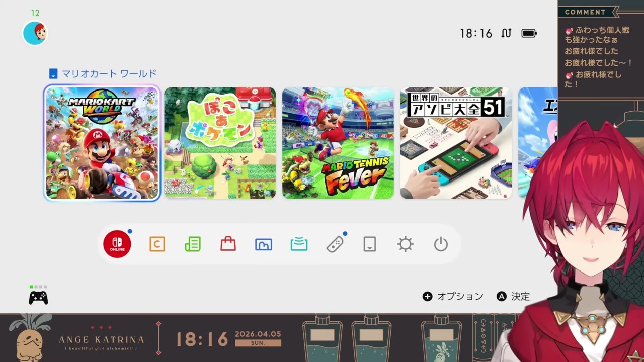Open System Settings gear icon
The height and width of the screenshot is (362, 644).
tap(405, 244)
